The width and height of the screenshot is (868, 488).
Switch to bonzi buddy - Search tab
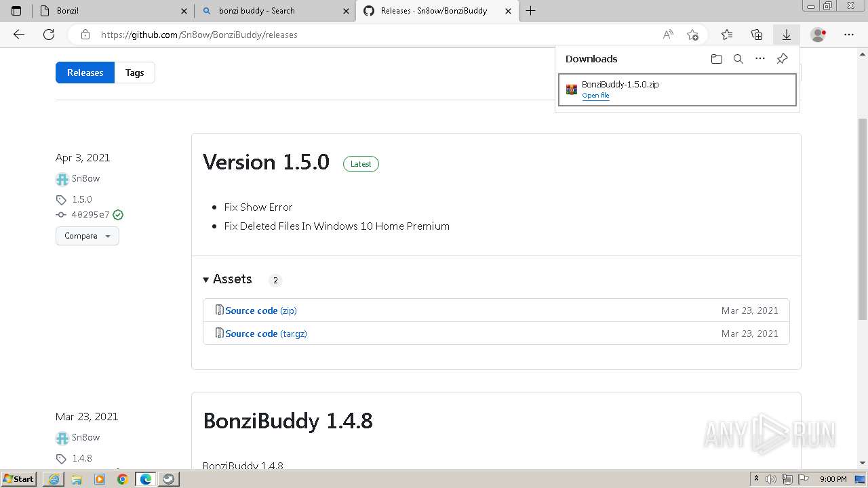(x=275, y=11)
